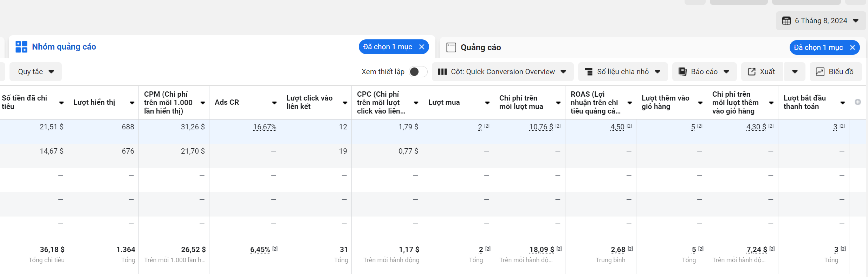
Task: Expand the export options arrow beside Xuất
Action: pos(795,72)
